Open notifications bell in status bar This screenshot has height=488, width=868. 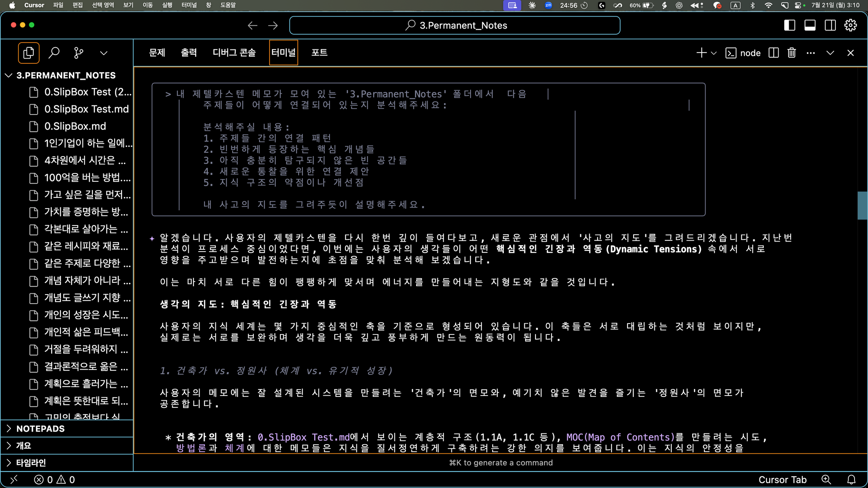[852, 480]
